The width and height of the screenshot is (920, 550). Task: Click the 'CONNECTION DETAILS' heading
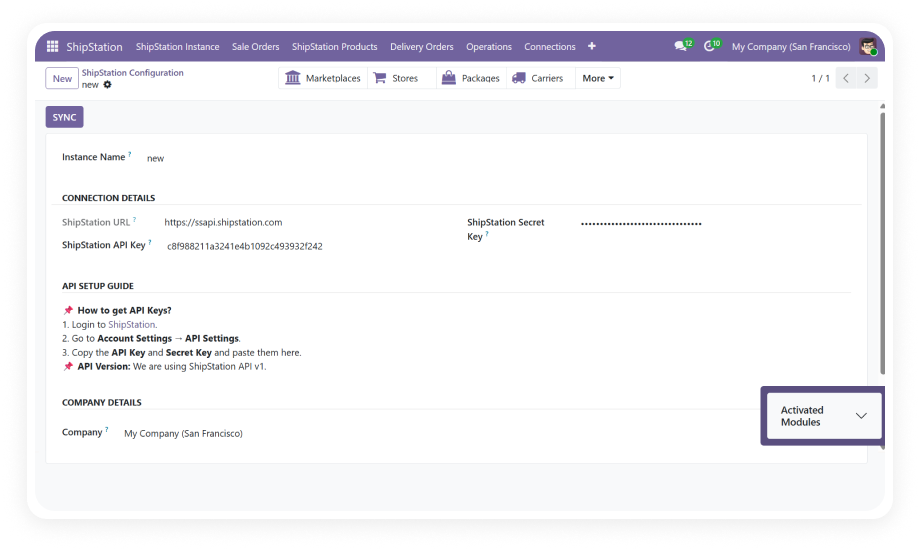[x=109, y=198]
